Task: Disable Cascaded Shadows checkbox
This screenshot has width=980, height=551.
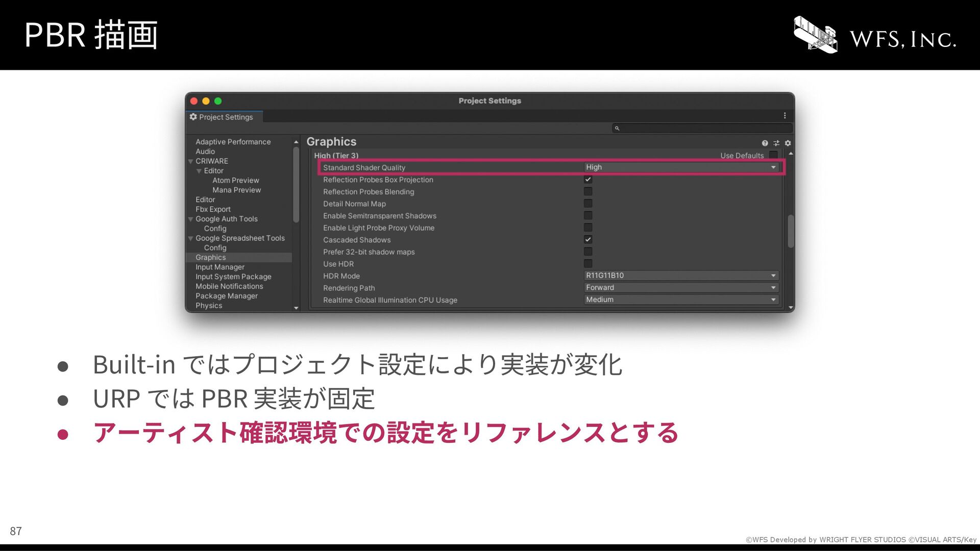Action: (x=588, y=240)
